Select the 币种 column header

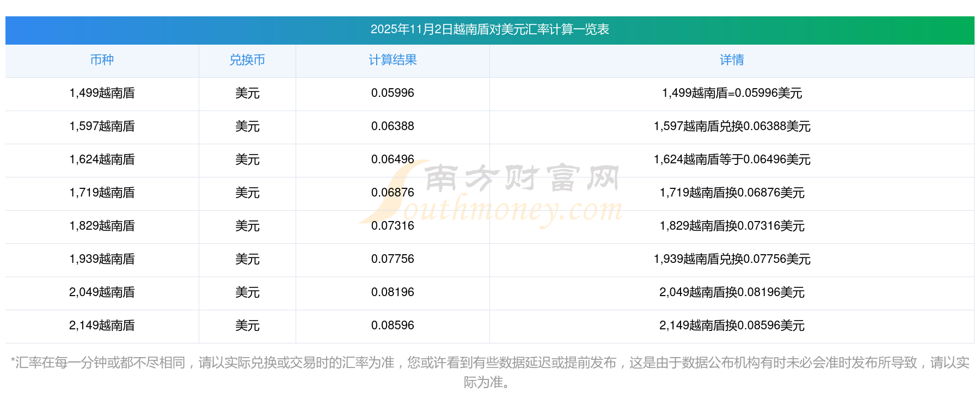click(102, 60)
